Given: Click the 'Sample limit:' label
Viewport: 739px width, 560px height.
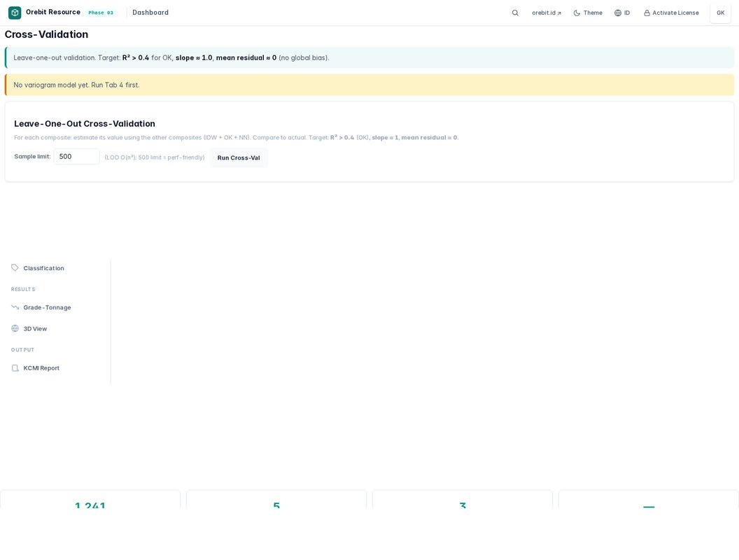Looking at the screenshot, I should point(32,157).
